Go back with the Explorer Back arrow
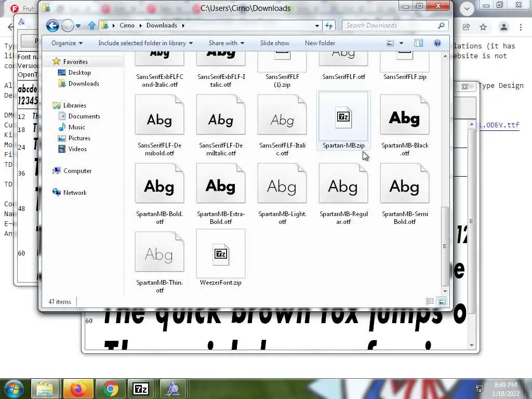532x399 pixels. pos(52,25)
